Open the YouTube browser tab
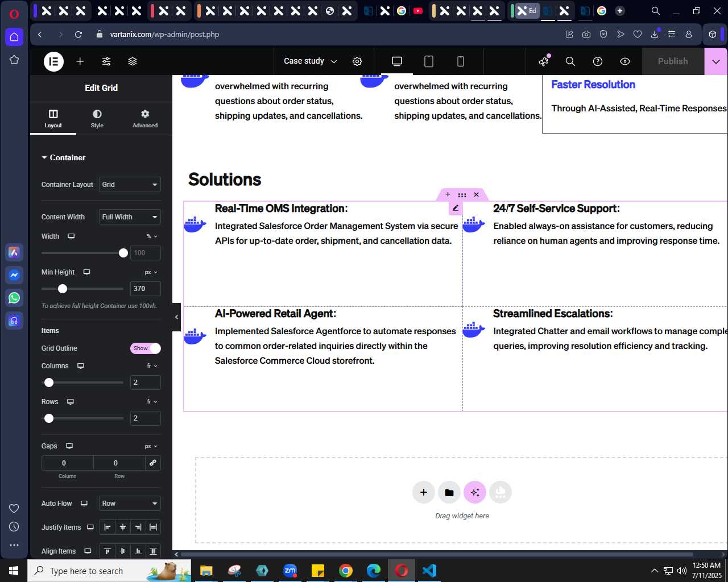This screenshot has height=582, width=728. tap(418, 11)
